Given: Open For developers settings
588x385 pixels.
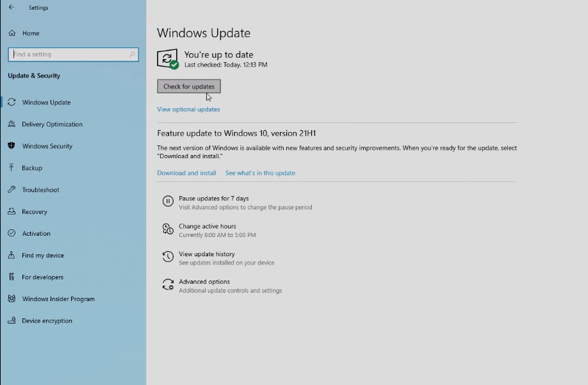Looking at the screenshot, I should coord(42,277).
